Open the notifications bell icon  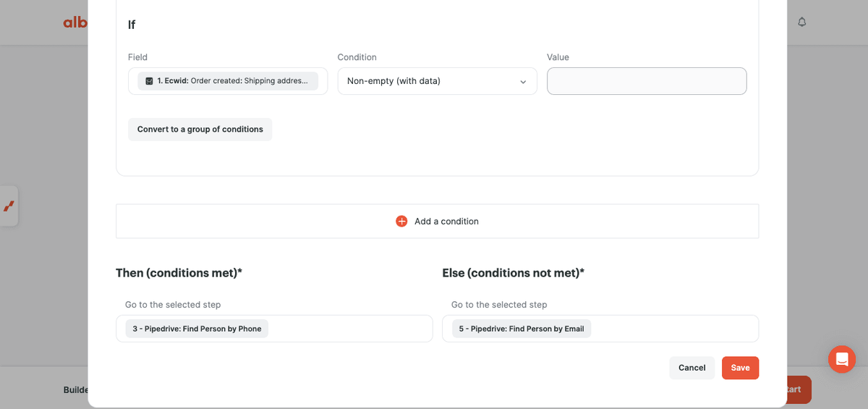tap(801, 22)
